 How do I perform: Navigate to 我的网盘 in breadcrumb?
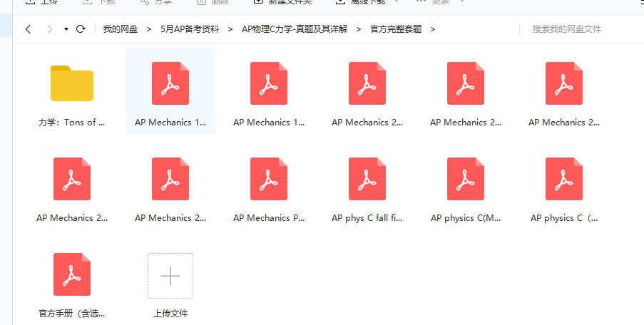click(121, 29)
